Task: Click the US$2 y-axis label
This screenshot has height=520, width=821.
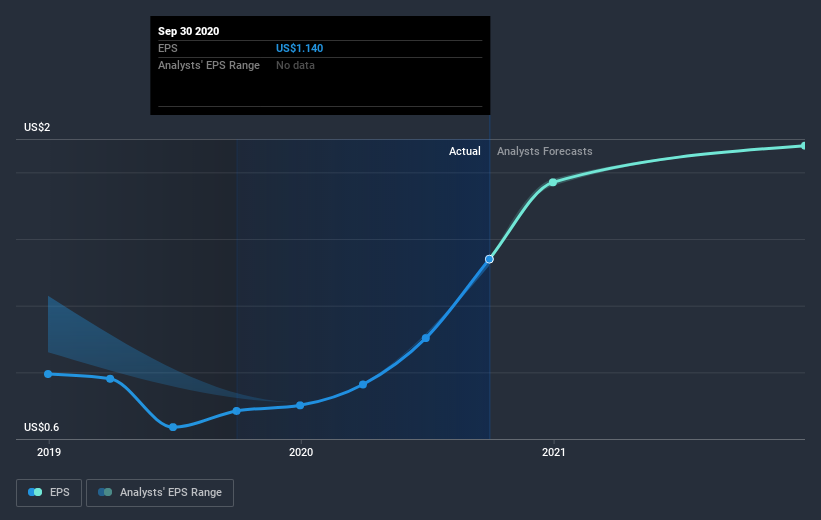Action: 37,127
